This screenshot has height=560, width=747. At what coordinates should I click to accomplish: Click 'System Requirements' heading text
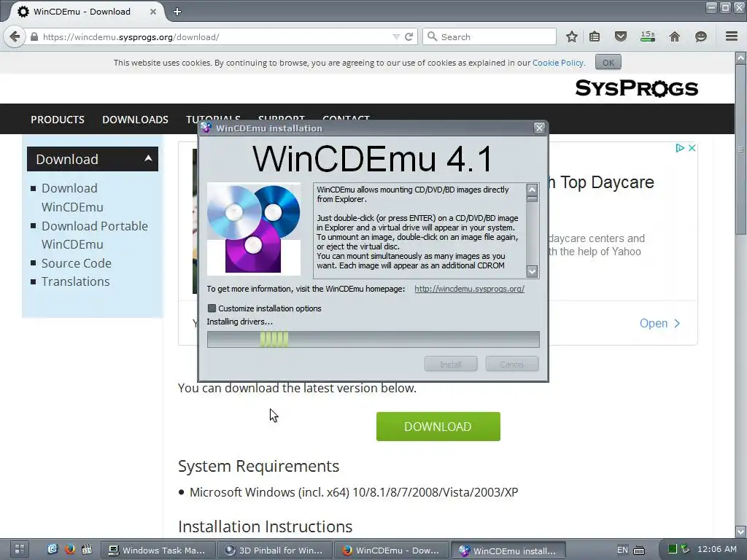(259, 466)
